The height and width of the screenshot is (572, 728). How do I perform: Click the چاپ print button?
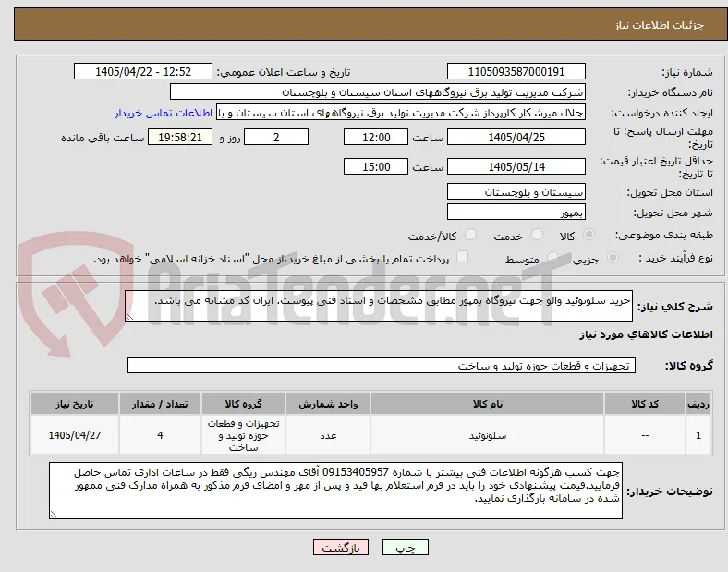click(405, 547)
